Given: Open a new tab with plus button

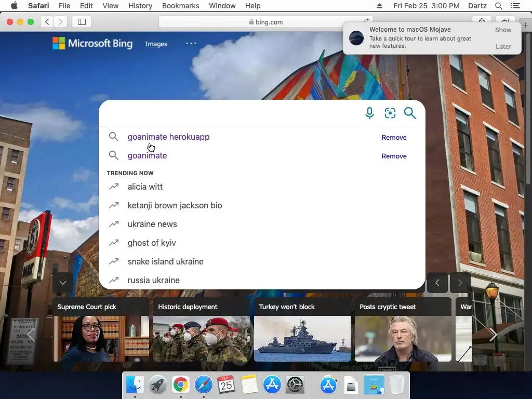Looking at the screenshot, I should pyautogui.click(x=525, y=25).
